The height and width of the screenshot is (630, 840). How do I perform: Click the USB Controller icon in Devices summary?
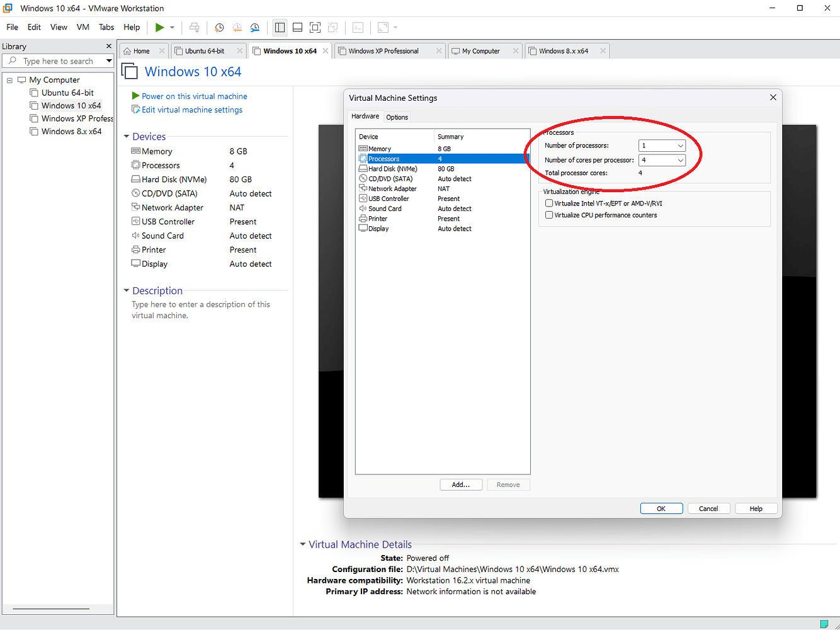point(135,221)
